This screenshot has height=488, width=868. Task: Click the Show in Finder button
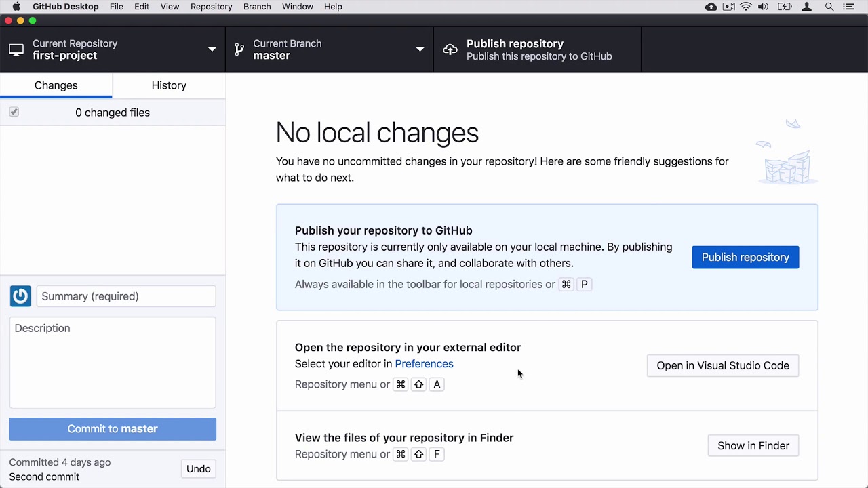pyautogui.click(x=753, y=445)
